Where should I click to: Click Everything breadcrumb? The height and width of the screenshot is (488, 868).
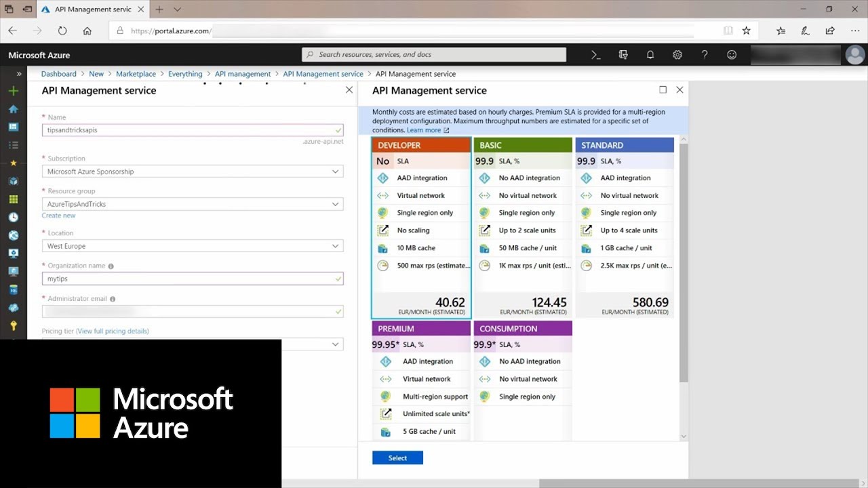185,74
